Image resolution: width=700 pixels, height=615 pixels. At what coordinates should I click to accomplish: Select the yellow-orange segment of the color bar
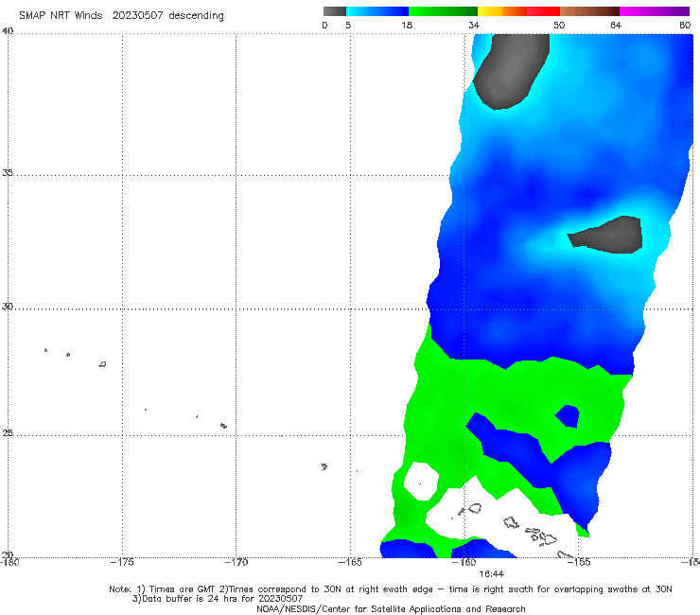click(x=502, y=11)
